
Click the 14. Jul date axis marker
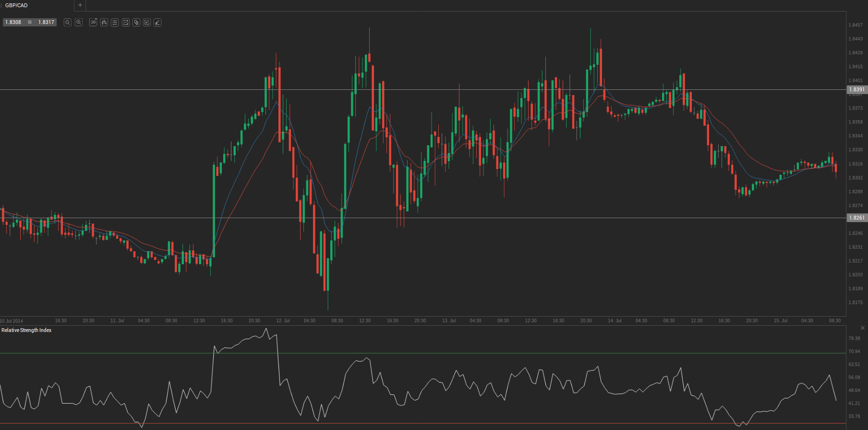615,321
